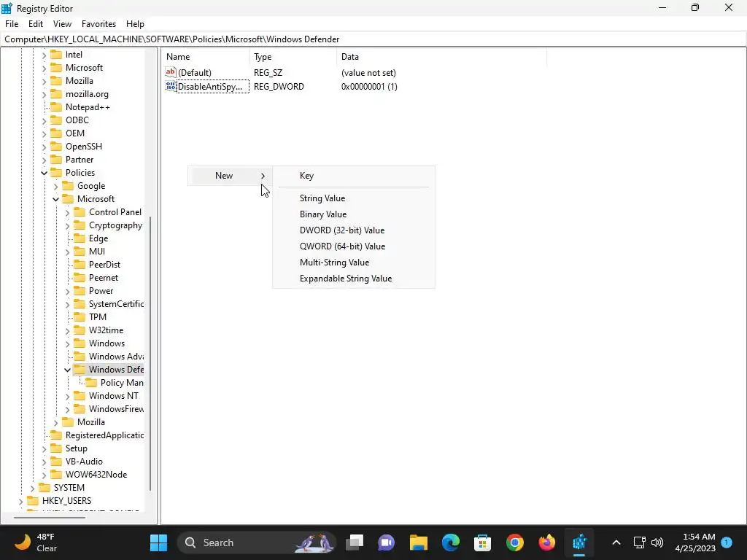Click the network display tray icon

639,542
